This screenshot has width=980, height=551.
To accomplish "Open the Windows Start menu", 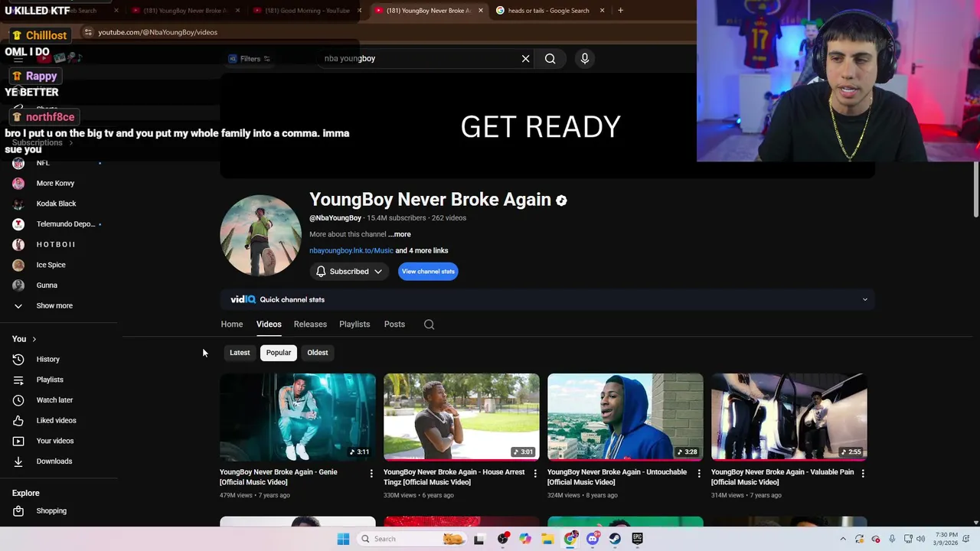I will 343,539.
